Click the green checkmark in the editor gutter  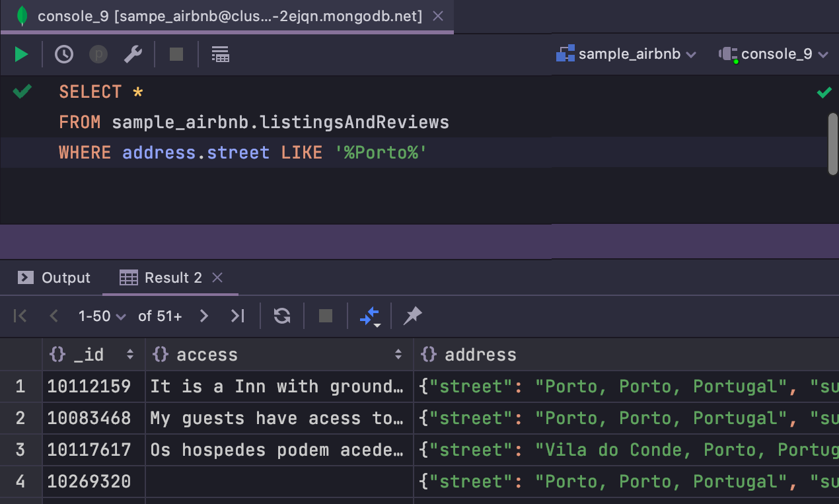pos(22,91)
